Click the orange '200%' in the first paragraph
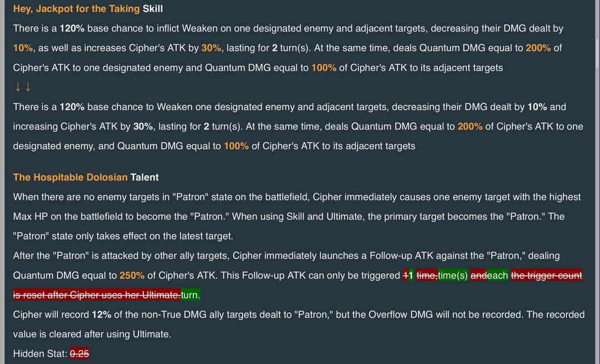This screenshot has width=600, height=364. [538, 48]
